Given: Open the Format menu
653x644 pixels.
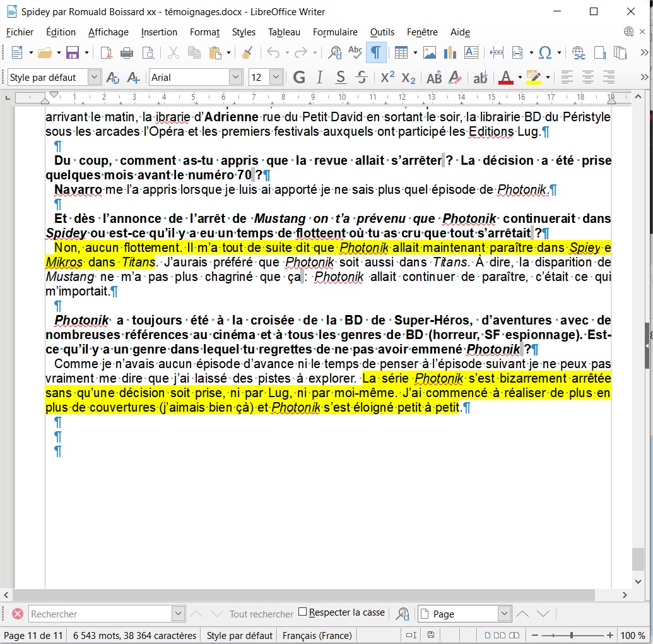Looking at the screenshot, I should click(204, 32).
